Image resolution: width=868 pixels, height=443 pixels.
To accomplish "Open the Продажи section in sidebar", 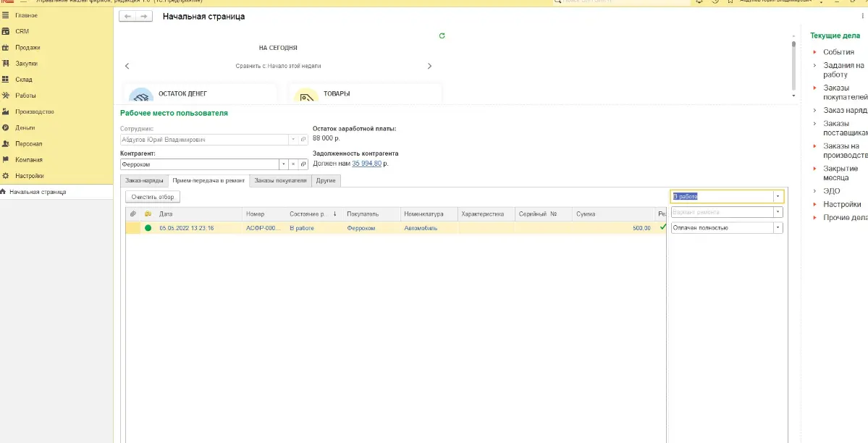I will pos(6,48).
